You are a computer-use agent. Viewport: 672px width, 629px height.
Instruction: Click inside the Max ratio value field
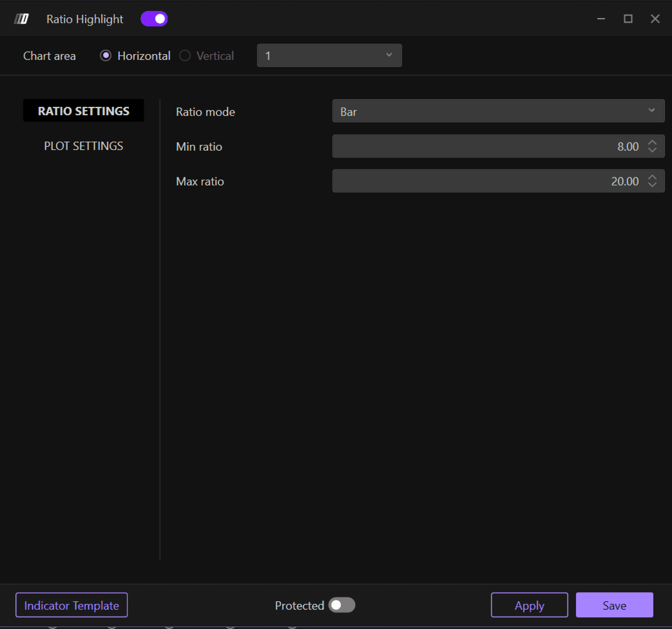coord(487,181)
